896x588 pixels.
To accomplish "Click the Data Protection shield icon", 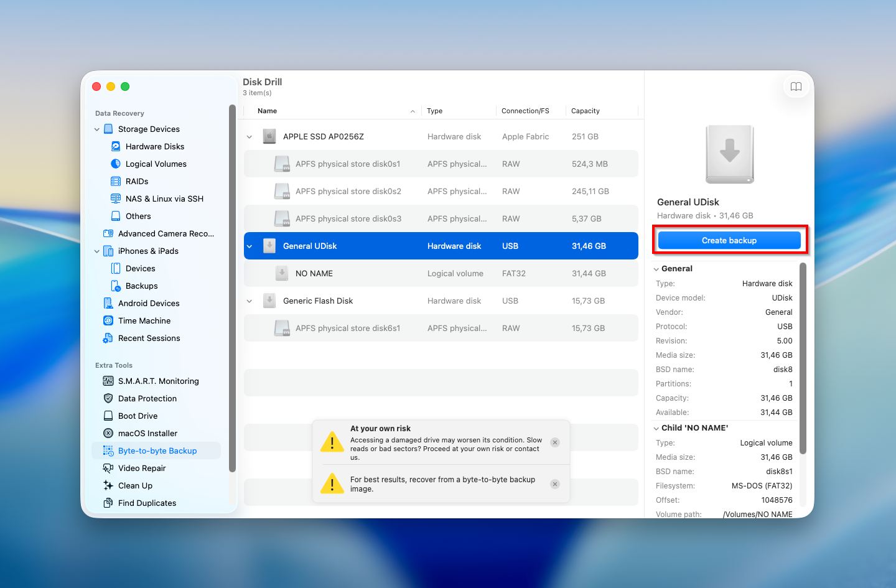I will point(108,398).
